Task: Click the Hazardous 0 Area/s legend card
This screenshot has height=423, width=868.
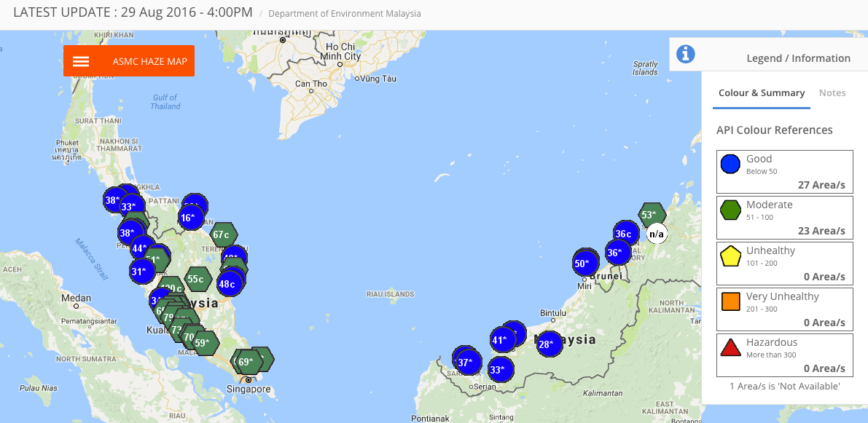Action: pos(784,355)
